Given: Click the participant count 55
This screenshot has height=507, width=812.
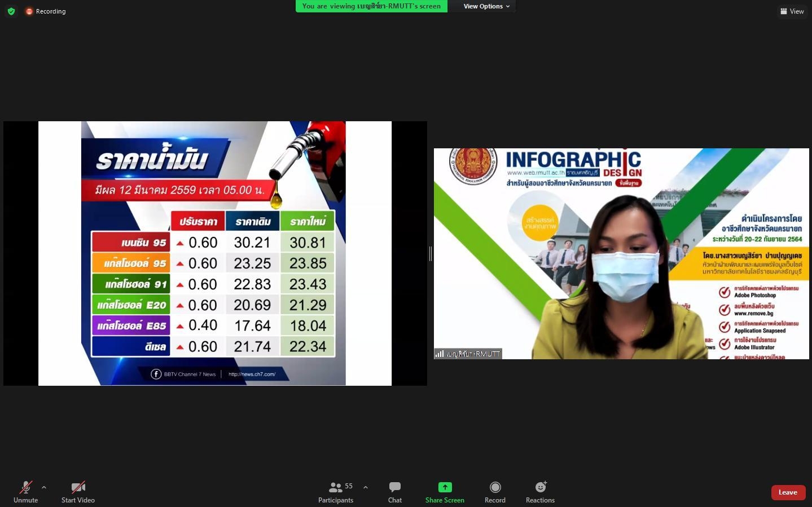Looking at the screenshot, I should point(349,486).
